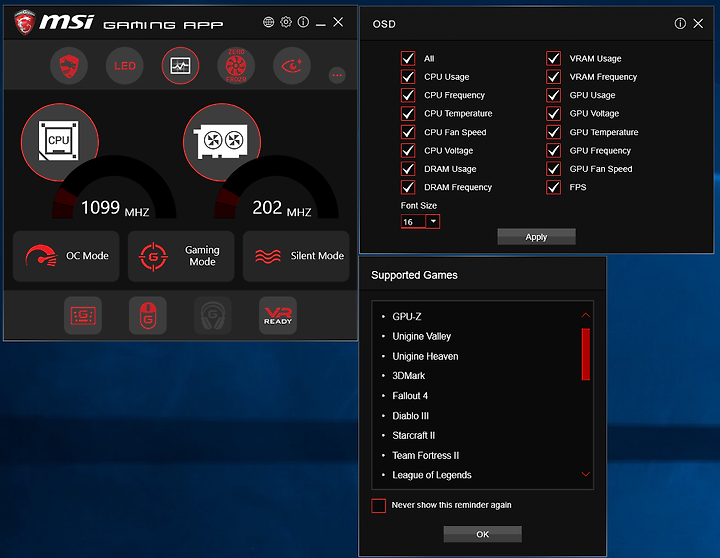Open the Gaming Hotkey keyboard icon
The height and width of the screenshot is (558, 720).
[83, 316]
